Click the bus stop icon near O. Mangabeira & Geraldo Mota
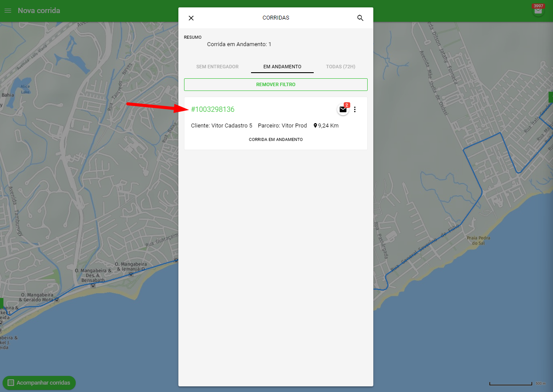Viewport: 553px width, 392px height. coord(56,300)
